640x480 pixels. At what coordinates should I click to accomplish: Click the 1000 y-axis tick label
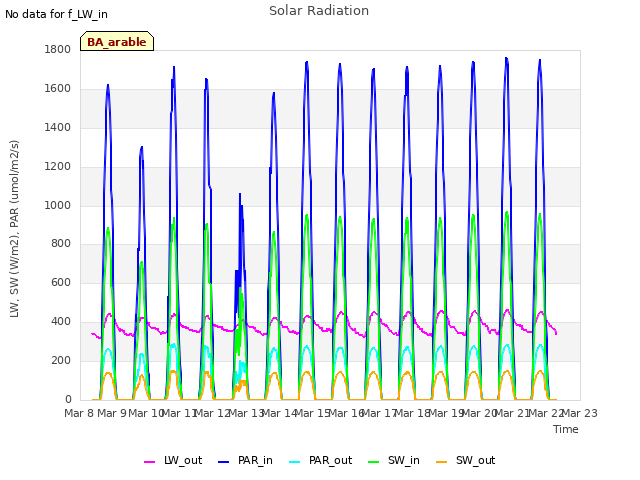pos(58,205)
